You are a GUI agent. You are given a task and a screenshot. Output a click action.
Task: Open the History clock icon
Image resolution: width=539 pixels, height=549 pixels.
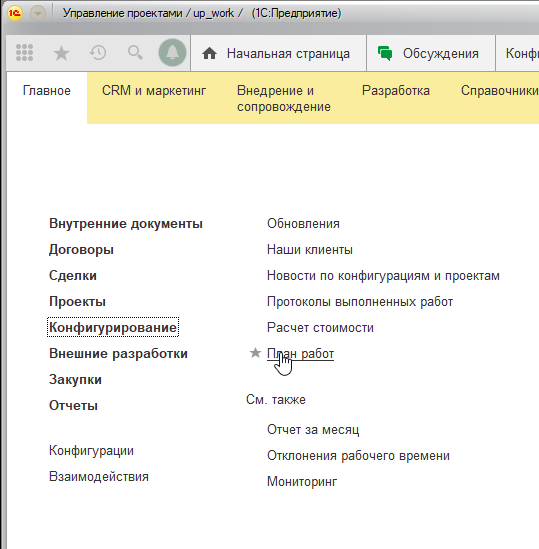98,53
